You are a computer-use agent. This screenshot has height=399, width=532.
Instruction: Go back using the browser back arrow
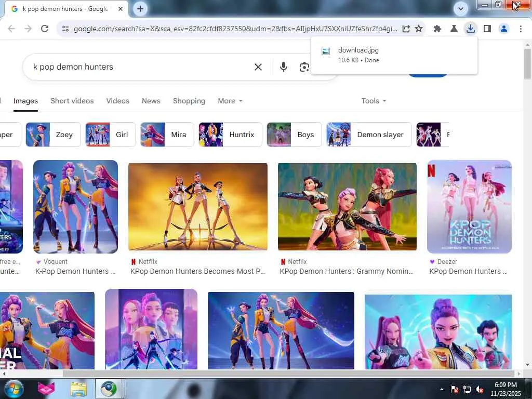[11, 29]
